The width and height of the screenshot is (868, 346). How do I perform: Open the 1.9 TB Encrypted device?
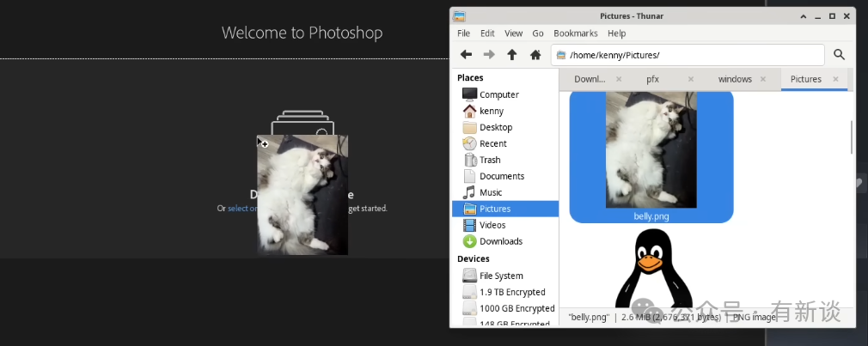pos(511,292)
